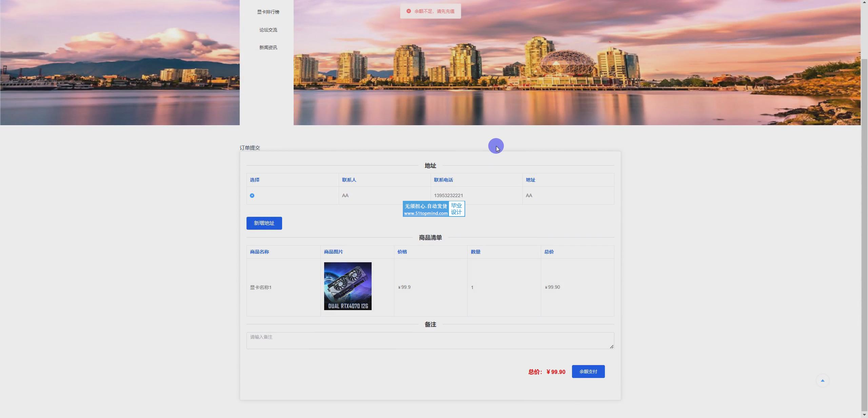Image resolution: width=868 pixels, height=418 pixels.
Task: Click the phone number 13953232221 cell
Action: tap(448, 195)
